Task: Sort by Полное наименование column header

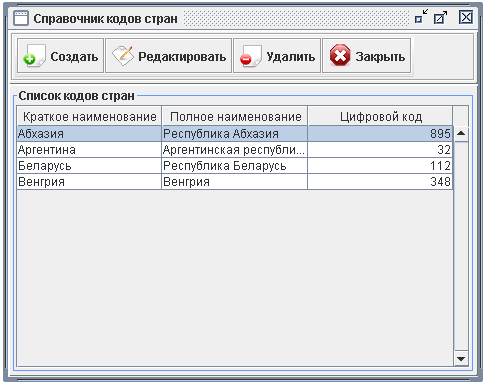Action: [x=235, y=116]
